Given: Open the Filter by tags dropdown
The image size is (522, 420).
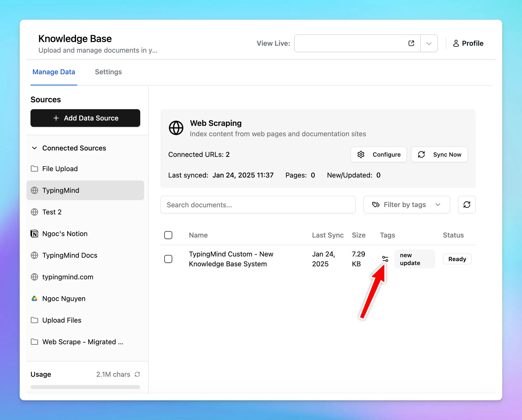Looking at the screenshot, I should tap(407, 205).
